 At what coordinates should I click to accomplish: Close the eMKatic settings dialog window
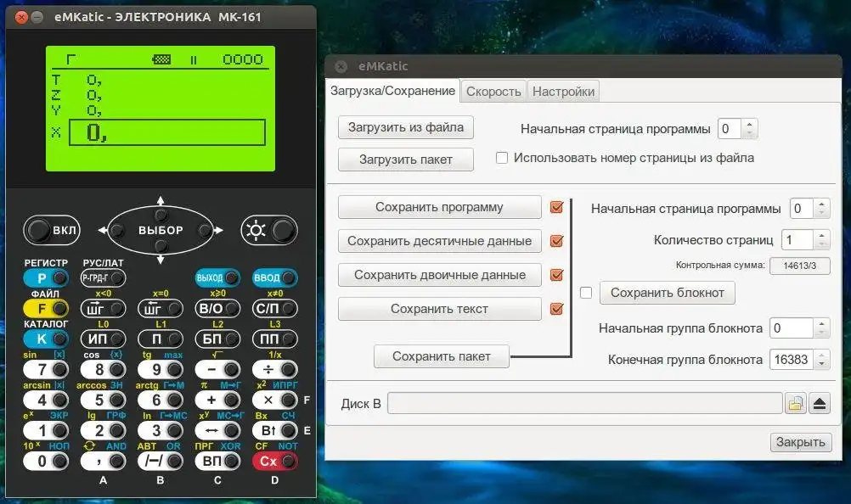pyautogui.click(x=341, y=66)
